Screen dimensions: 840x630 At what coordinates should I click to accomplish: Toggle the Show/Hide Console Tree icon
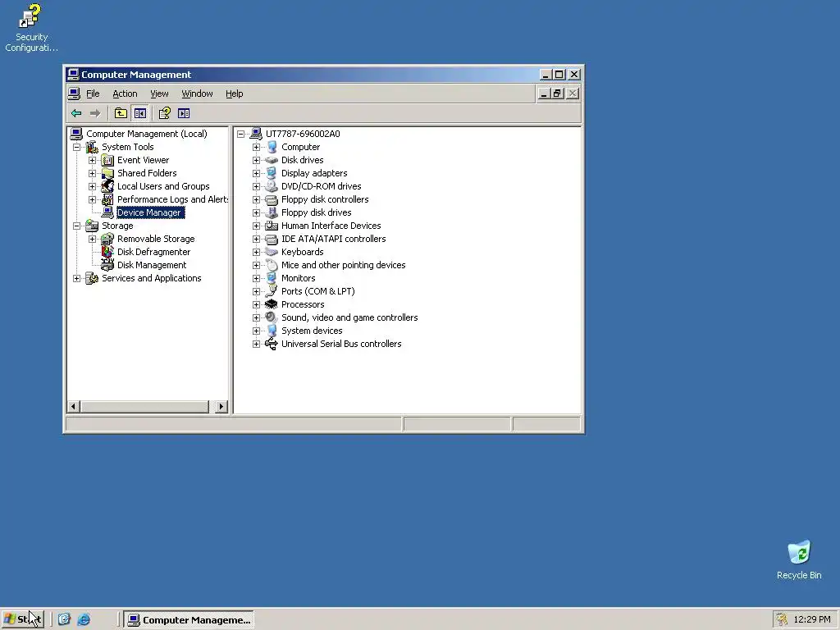click(x=139, y=113)
